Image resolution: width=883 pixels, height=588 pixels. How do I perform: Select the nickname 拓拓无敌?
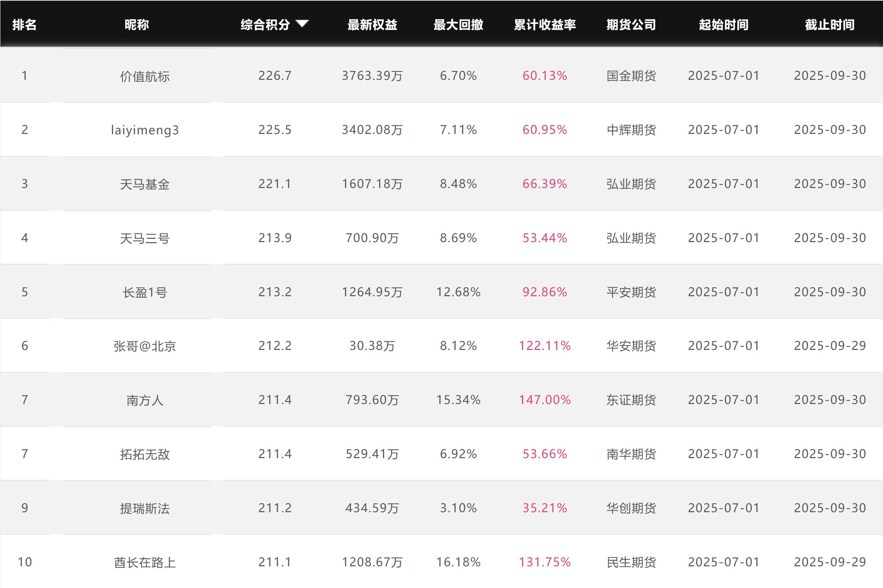(x=145, y=454)
